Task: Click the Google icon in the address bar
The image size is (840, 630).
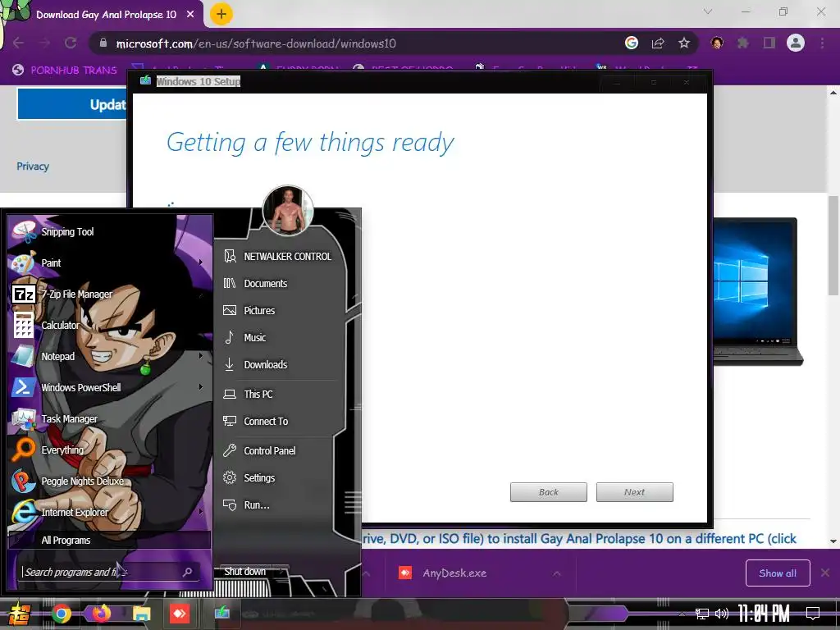Action: tap(632, 43)
